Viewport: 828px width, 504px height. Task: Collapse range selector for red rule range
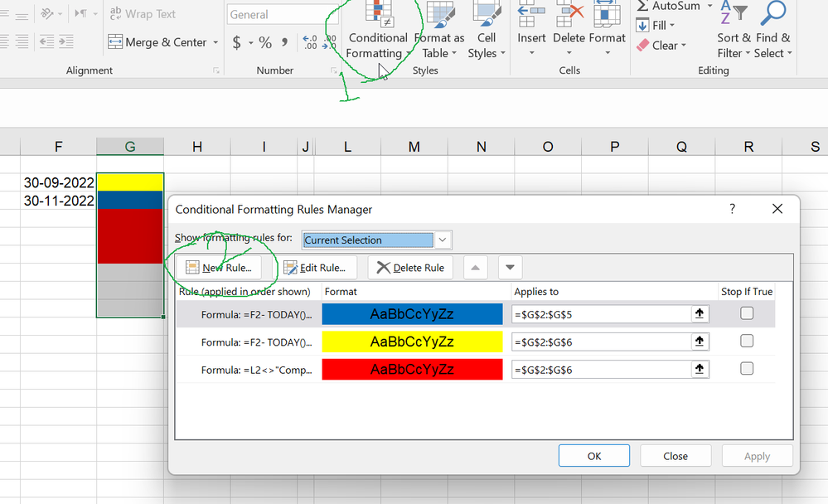[700, 369]
